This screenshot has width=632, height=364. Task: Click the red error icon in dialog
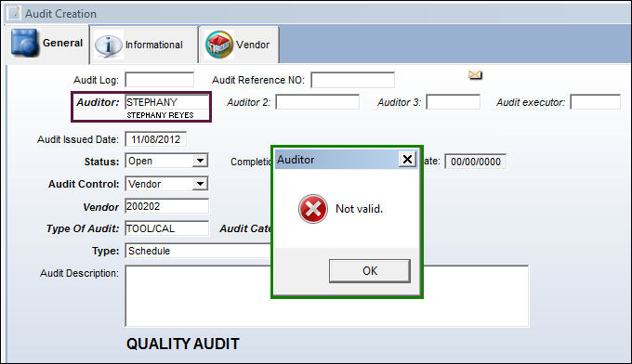pyautogui.click(x=313, y=209)
